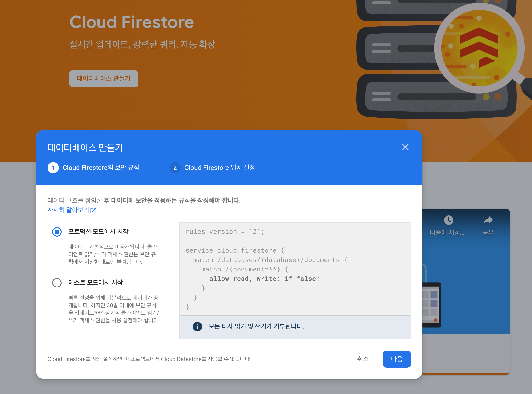Click the step 1 number circle
This screenshot has height=394, width=532.
(53, 168)
